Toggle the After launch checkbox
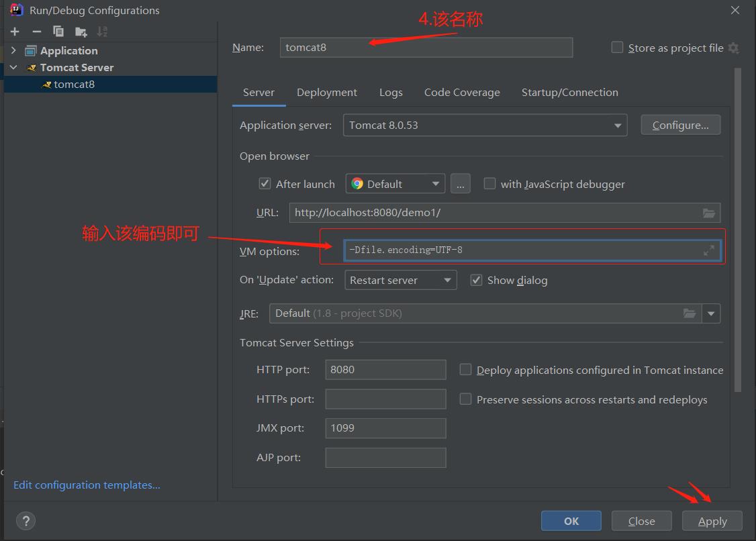Viewport: 756px width, 541px height. (265, 183)
